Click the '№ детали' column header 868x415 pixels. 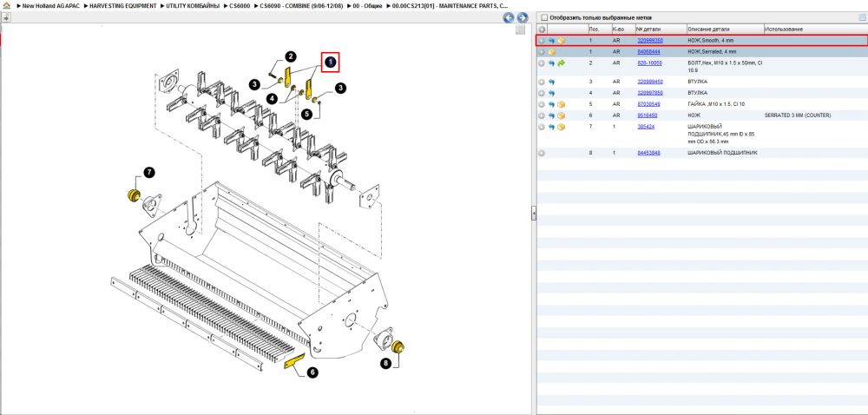pyautogui.click(x=661, y=30)
